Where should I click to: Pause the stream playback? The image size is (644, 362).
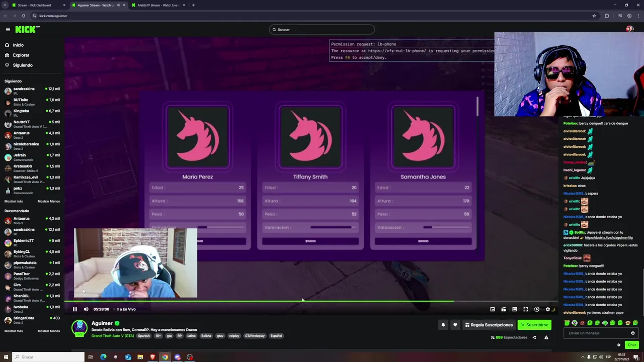tap(75, 309)
